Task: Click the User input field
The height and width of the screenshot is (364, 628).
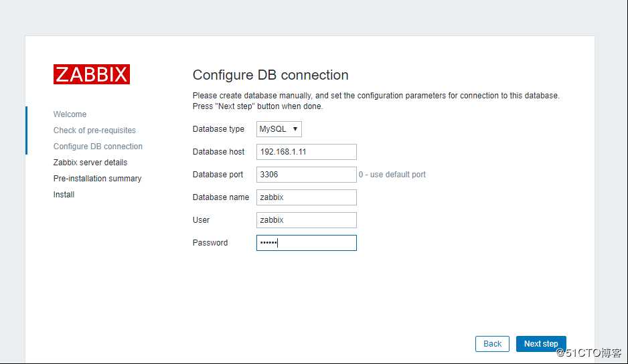Action: pos(307,220)
